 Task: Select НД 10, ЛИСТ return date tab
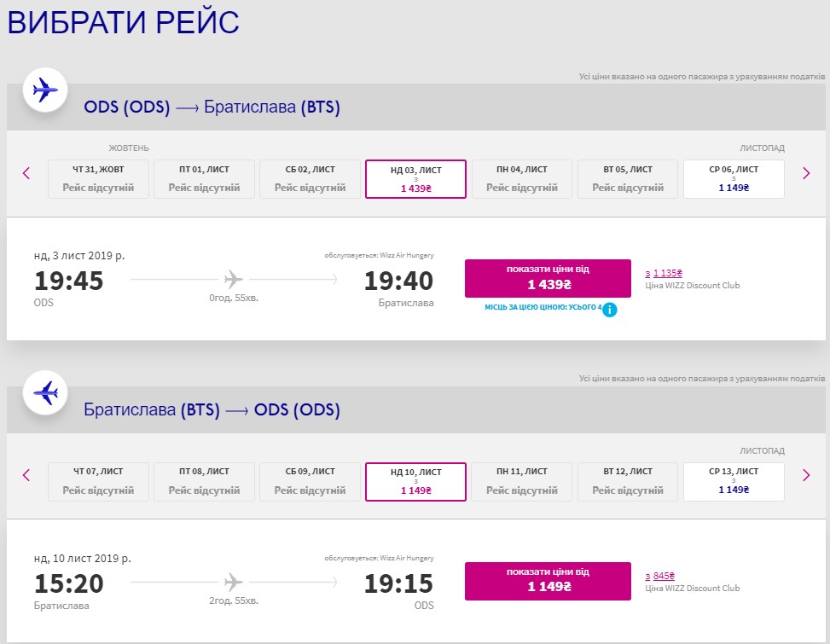(415, 482)
